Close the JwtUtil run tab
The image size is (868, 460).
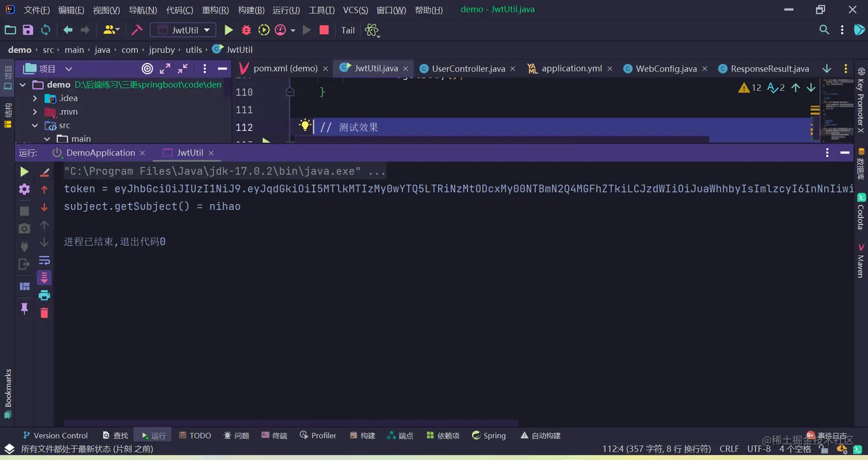[211, 153]
